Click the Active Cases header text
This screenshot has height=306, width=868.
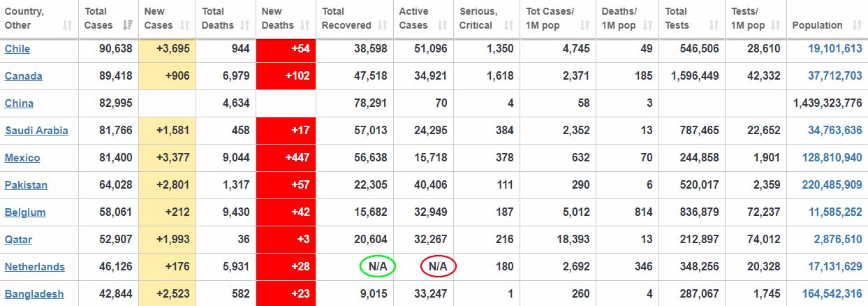[x=413, y=18]
